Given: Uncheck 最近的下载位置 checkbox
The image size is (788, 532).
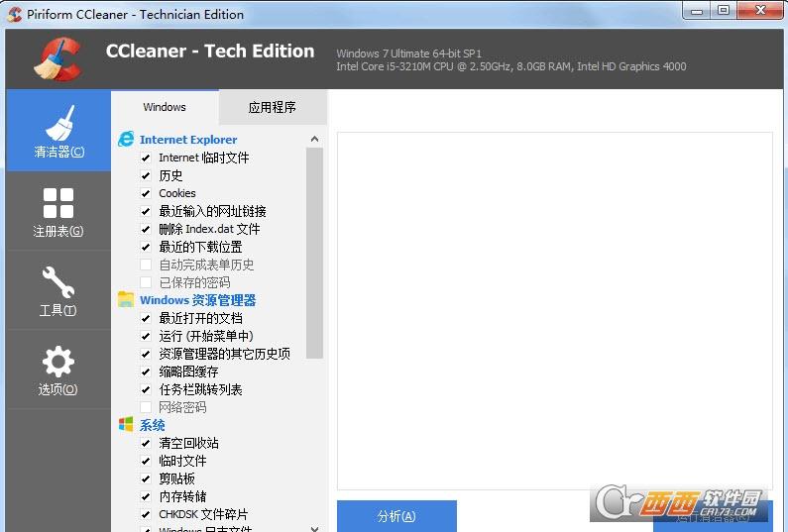Looking at the screenshot, I should [146, 247].
